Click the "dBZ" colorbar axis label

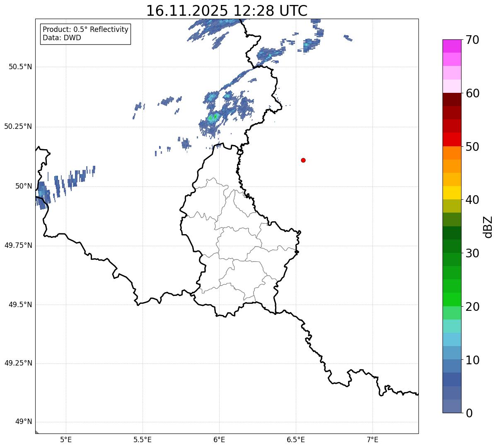tap(488, 226)
